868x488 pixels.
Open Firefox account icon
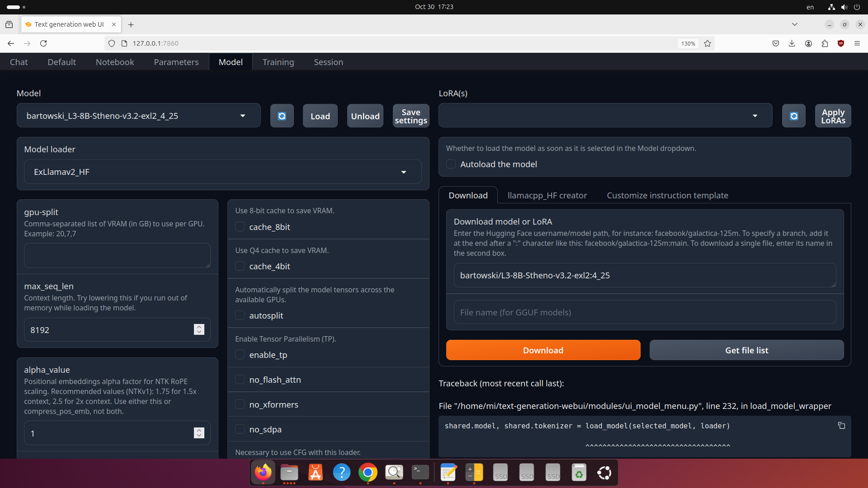(x=808, y=43)
